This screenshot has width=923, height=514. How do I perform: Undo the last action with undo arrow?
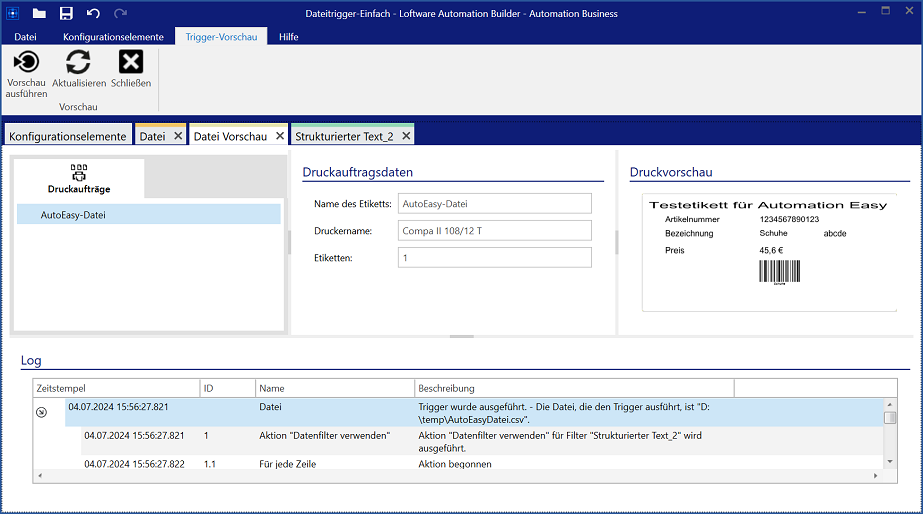point(93,13)
